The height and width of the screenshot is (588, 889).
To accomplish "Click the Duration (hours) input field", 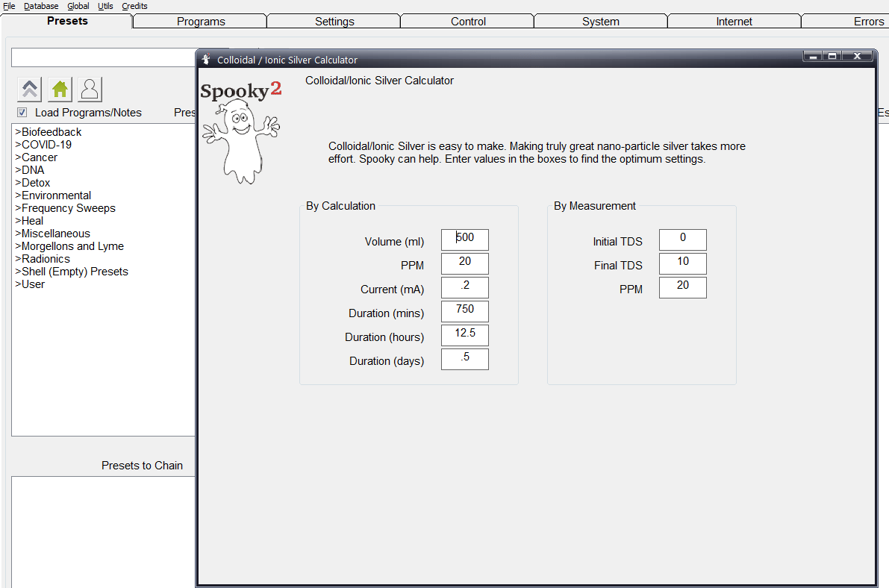I will pyautogui.click(x=465, y=335).
